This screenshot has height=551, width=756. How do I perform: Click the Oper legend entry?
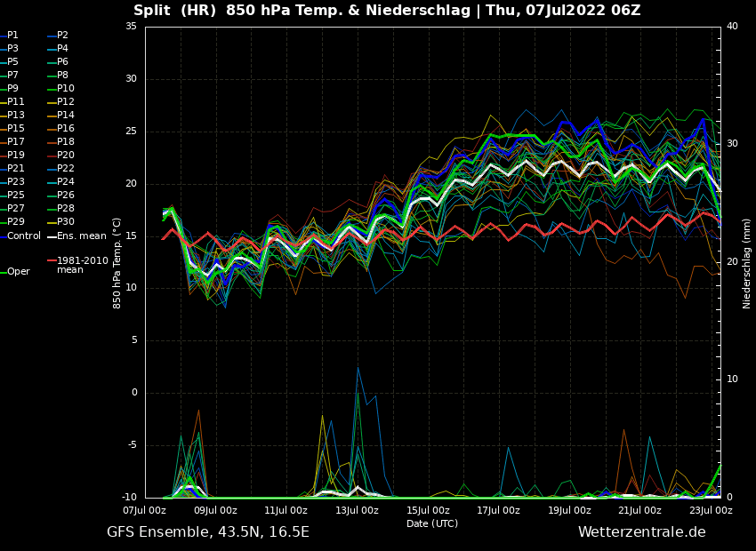click(19, 272)
